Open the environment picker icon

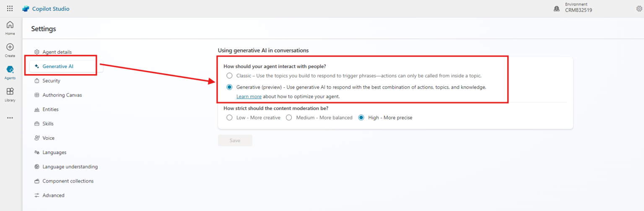point(557,9)
